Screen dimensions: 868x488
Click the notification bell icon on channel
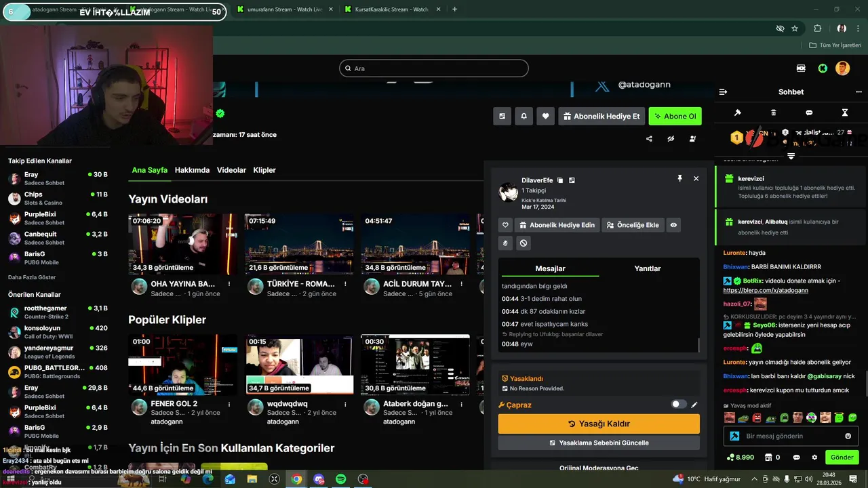[x=524, y=116]
